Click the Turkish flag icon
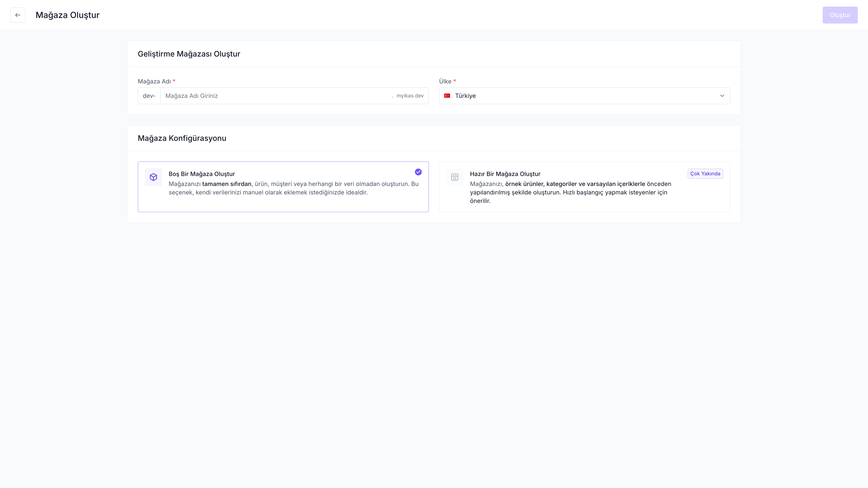868x488 pixels. (447, 96)
